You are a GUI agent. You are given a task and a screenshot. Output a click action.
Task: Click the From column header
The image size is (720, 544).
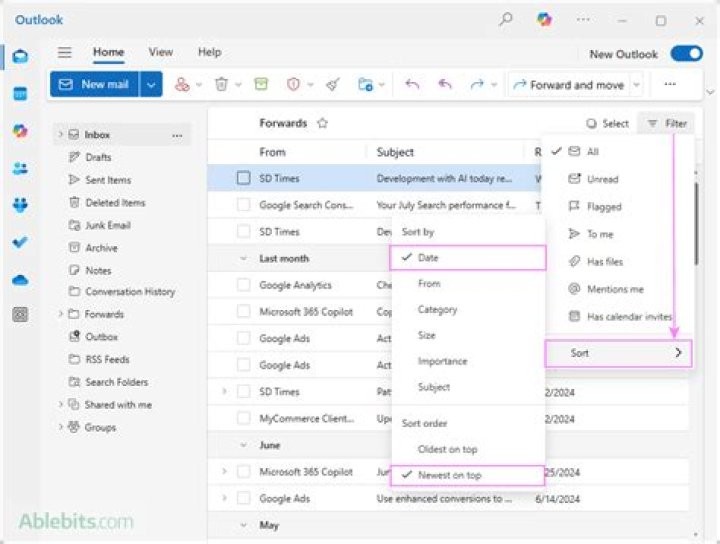point(272,152)
